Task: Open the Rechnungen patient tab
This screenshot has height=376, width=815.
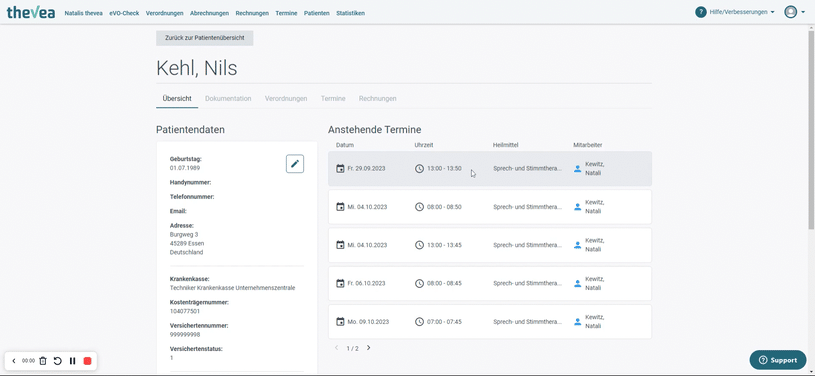Action: click(x=377, y=98)
